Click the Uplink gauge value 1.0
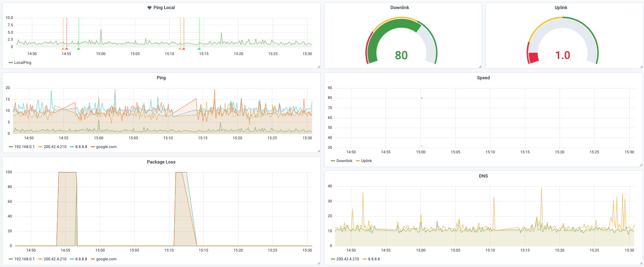This screenshot has height=267, width=644. (x=563, y=55)
